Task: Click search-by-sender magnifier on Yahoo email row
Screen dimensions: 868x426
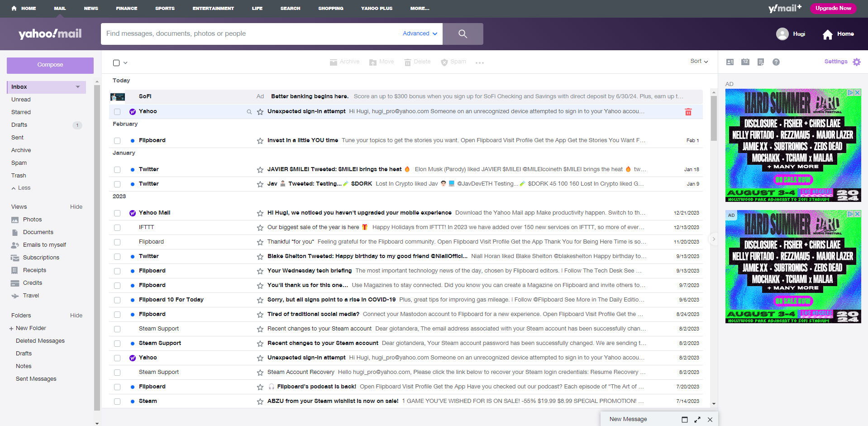Action: (249, 112)
